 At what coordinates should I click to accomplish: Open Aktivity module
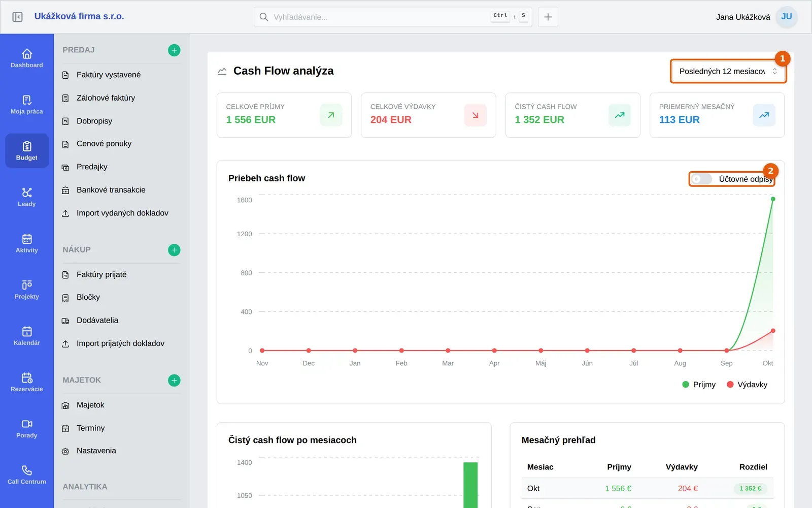[27, 243]
